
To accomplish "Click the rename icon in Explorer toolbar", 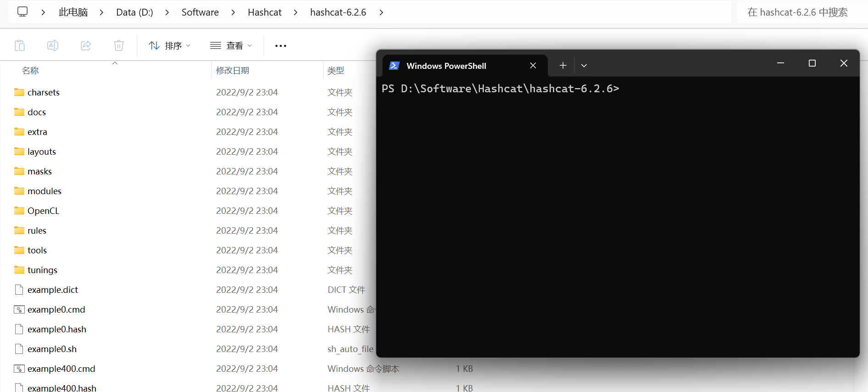I will tap(53, 45).
